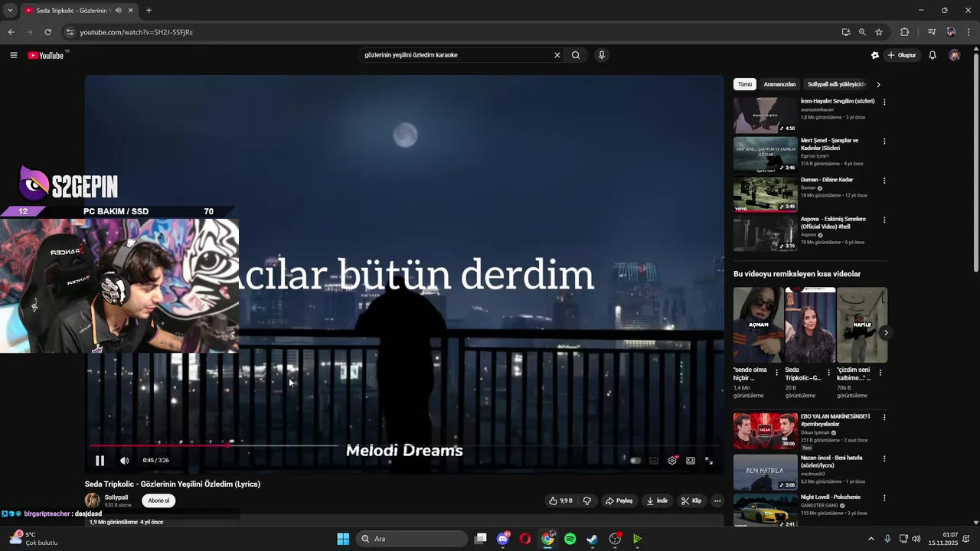Go to the YouTube home logo
This screenshot has width=980, height=551.
[x=46, y=55]
